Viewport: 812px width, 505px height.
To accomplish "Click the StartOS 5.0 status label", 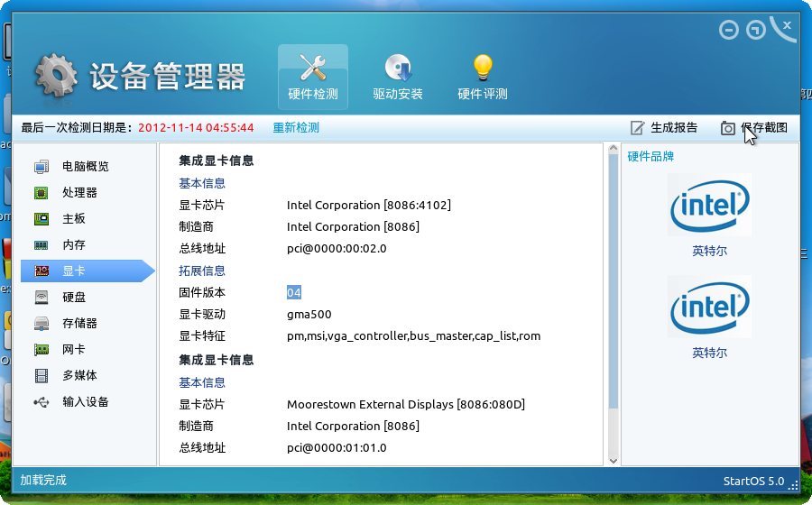I will pyautogui.click(x=753, y=482).
